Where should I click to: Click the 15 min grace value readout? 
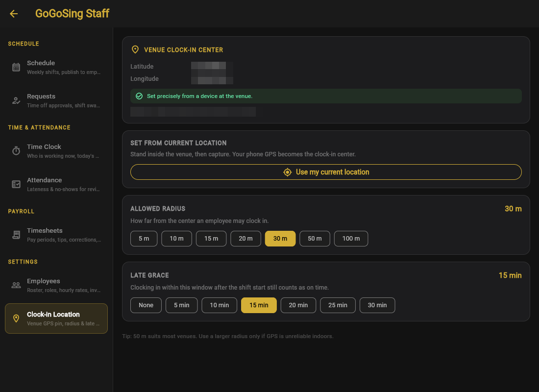pyautogui.click(x=510, y=275)
